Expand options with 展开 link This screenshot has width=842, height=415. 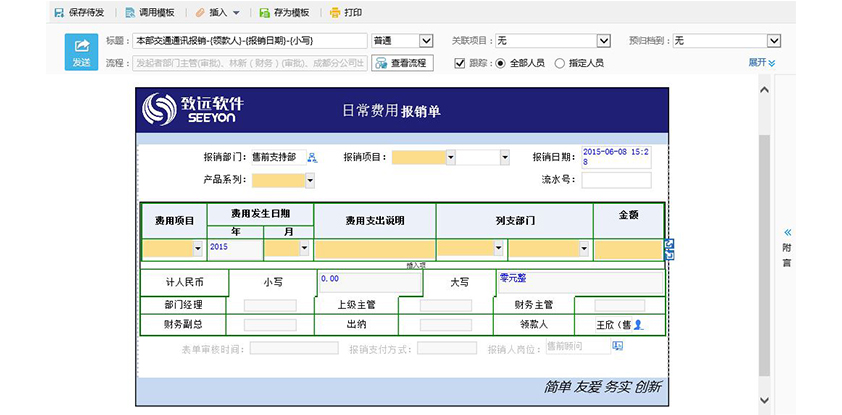(762, 63)
